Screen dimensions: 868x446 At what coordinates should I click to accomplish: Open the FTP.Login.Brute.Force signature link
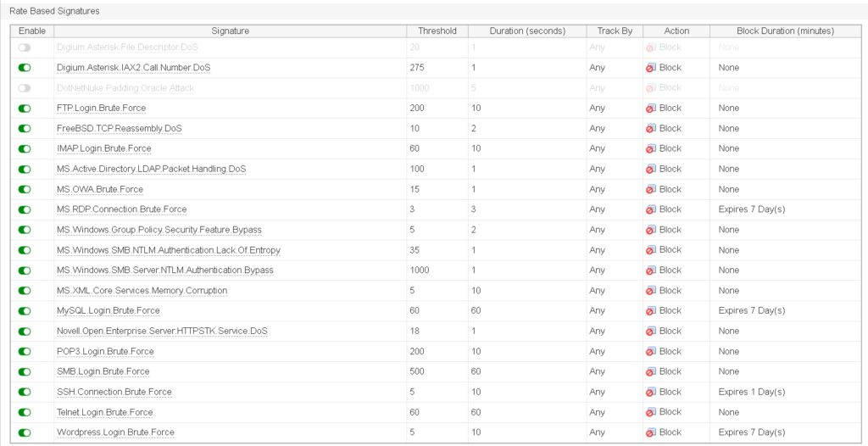click(102, 108)
